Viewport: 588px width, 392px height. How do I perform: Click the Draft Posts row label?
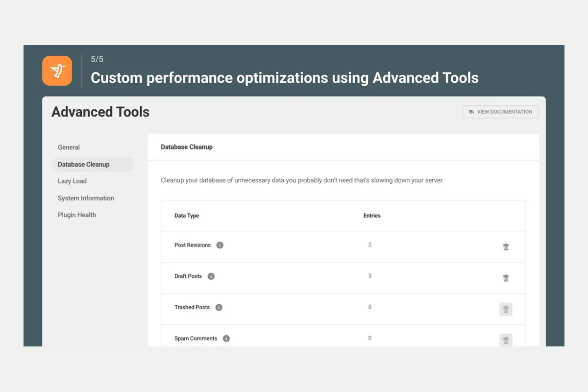click(188, 276)
